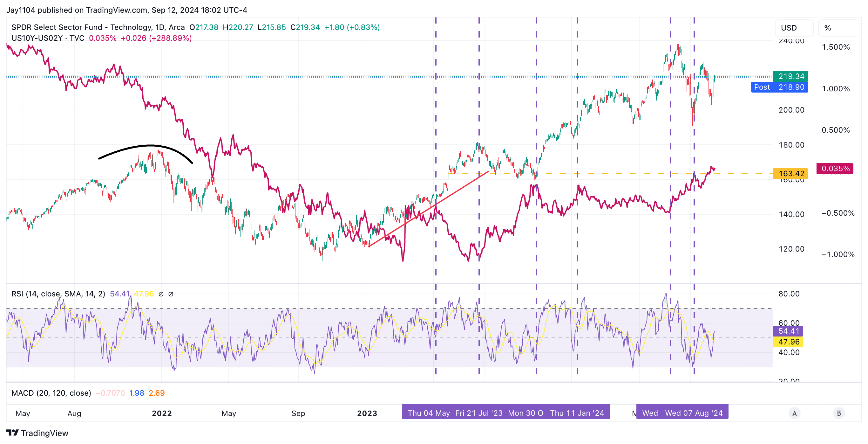This screenshot has height=444, width=868.
Task: Click the B scale button
Action: [x=839, y=413]
